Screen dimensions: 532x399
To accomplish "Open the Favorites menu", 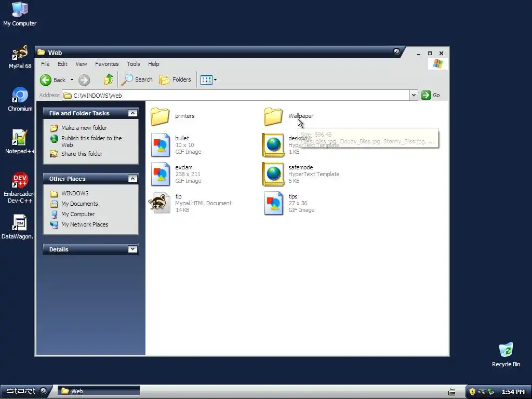I will click(x=107, y=64).
